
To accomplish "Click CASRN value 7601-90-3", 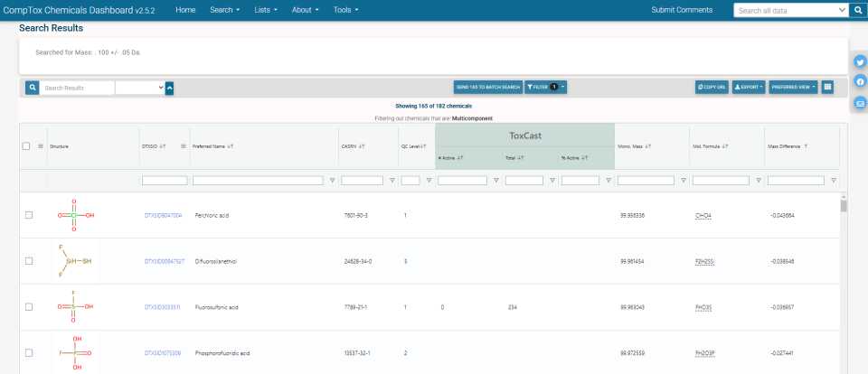I will pyautogui.click(x=356, y=215).
